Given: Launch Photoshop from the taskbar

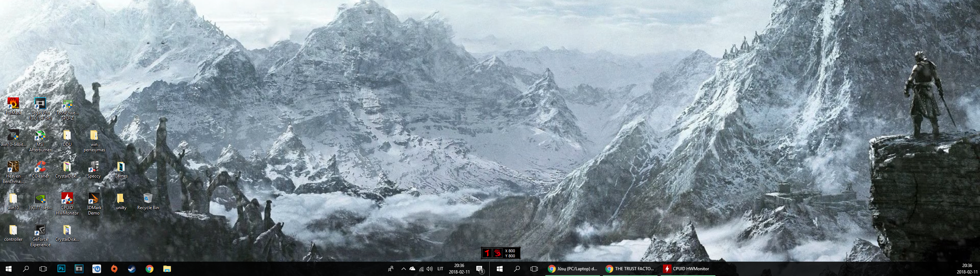Looking at the screenshot, I should tap(61, 269).
